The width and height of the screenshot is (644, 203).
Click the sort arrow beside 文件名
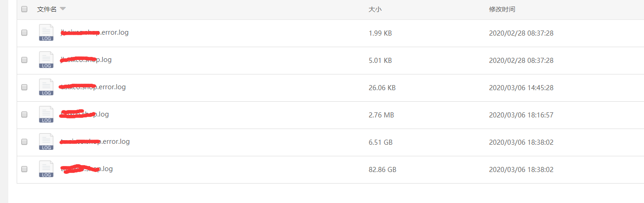[x=63, y=9]
